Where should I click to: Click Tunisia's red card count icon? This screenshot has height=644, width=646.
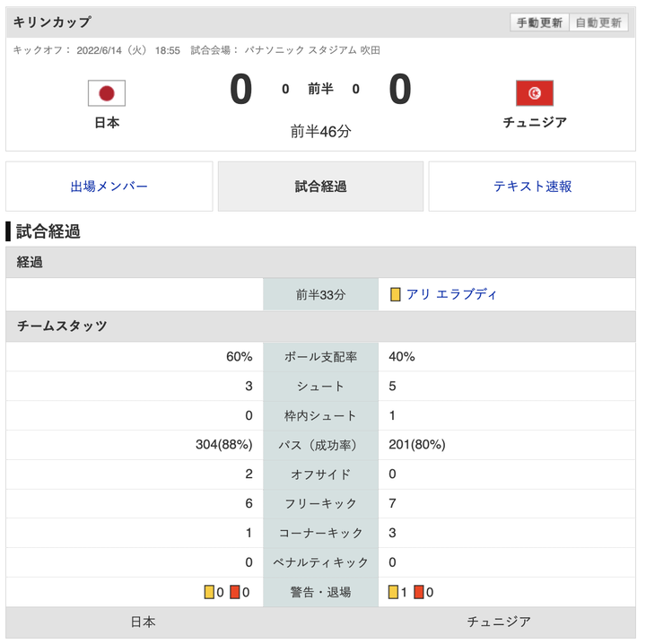[419, 592]
